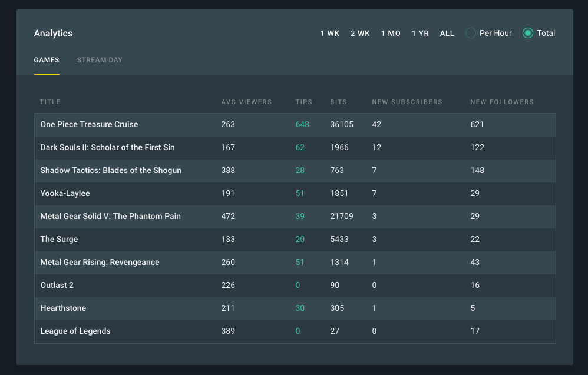Screen dimensions: 588x375
Task: Select Metal Gear Solid V: The Phantom Pain
Action: coord(111,216)
